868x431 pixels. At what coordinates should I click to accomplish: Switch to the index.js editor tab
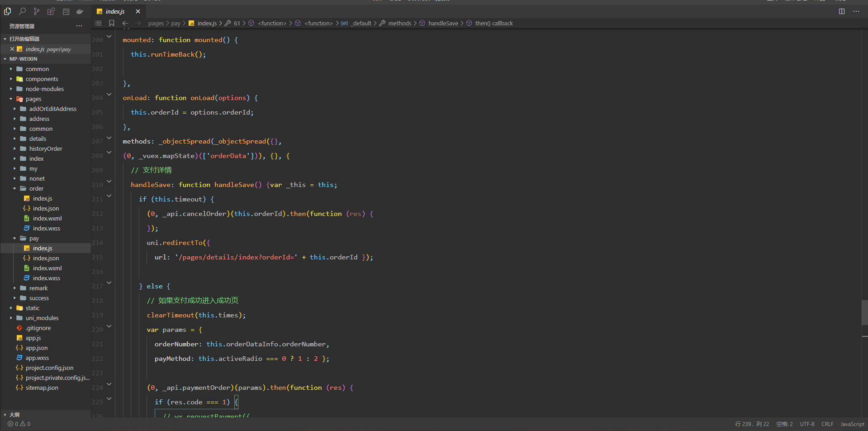[x=115, y=11]
